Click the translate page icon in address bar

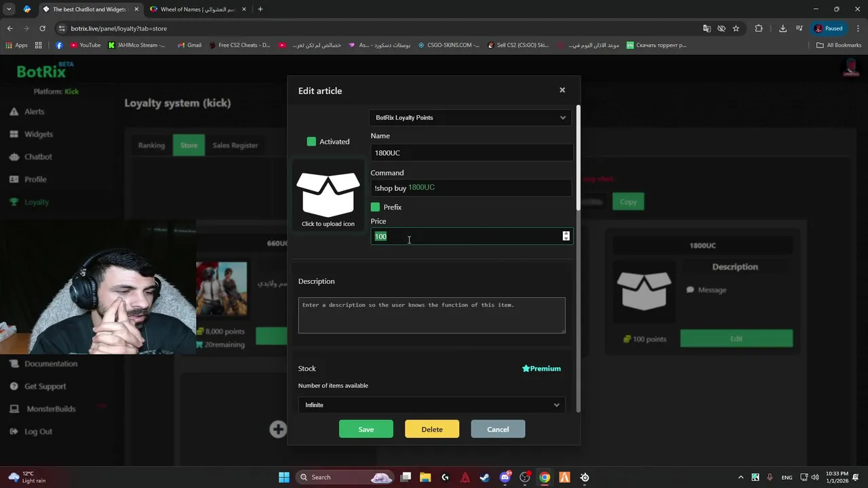point(707,28)
